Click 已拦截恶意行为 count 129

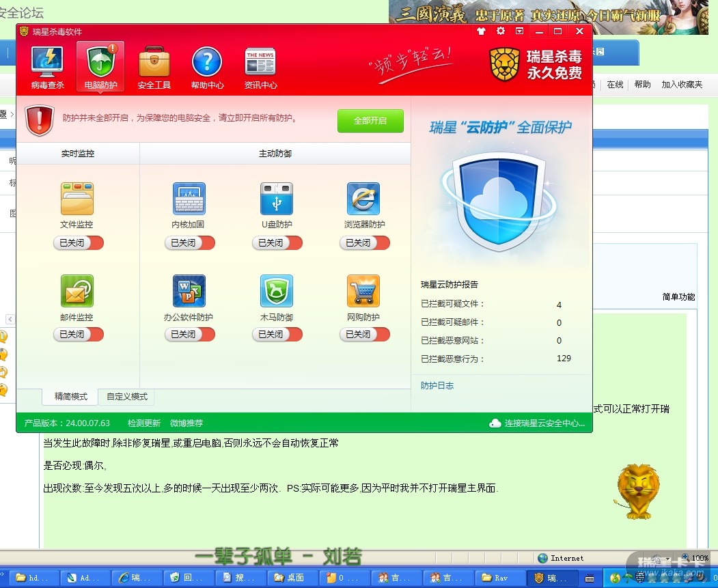point(564,359)
